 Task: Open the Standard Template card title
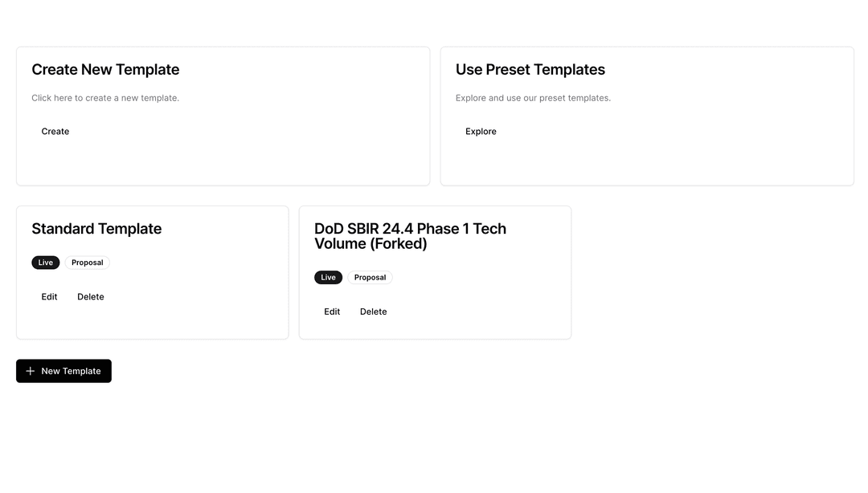click(x=96, y=229)
